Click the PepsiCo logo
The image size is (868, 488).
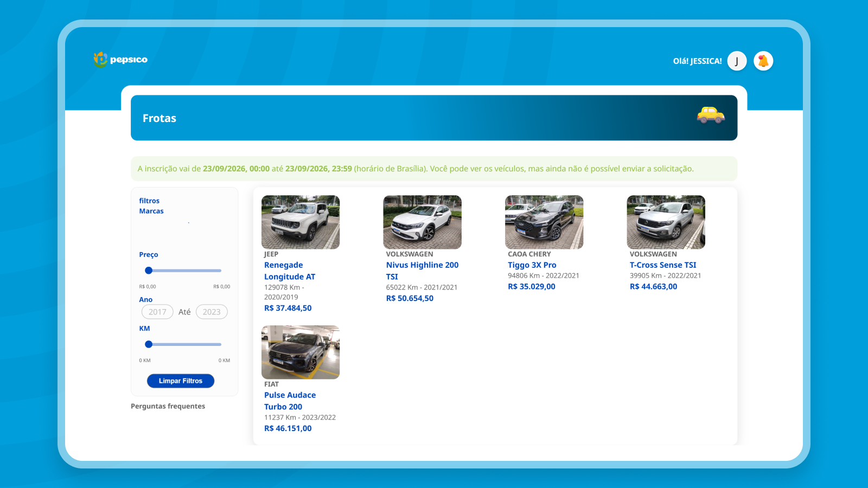coord(120,60)
